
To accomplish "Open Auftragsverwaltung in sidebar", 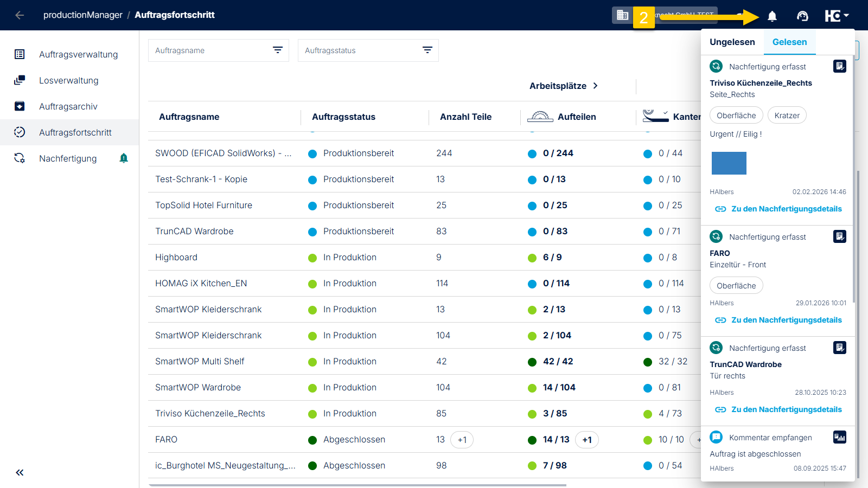I will (x=78, y=54).
